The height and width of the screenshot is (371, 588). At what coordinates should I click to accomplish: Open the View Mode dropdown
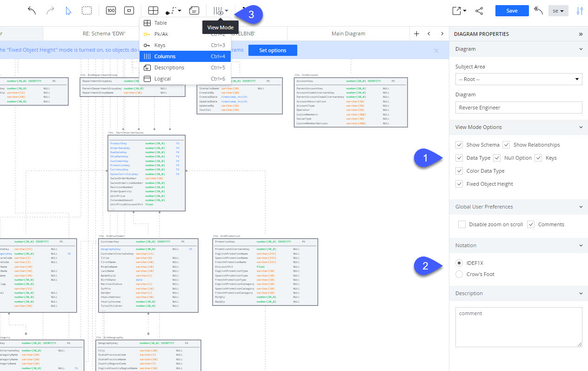click(x=220, y=11)
